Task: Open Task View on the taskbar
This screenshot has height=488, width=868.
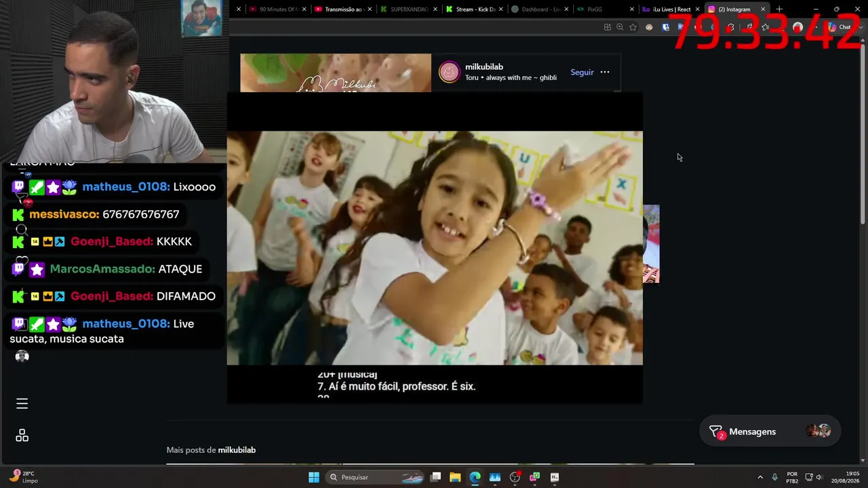Action: click(436, 477)
